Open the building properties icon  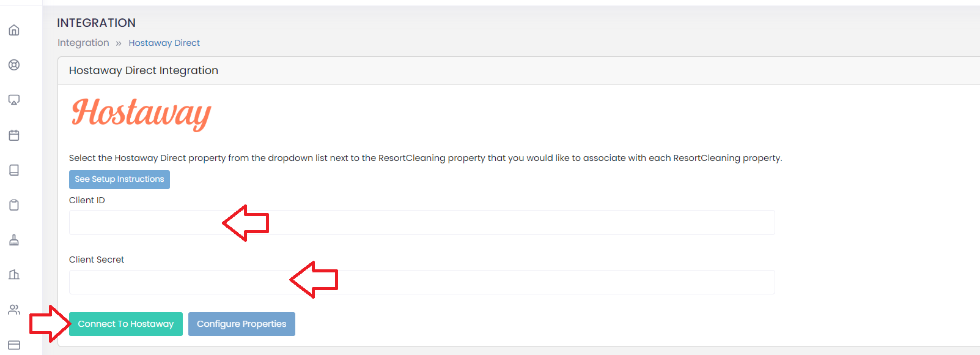pyautogui.click(x=13, y=274)
